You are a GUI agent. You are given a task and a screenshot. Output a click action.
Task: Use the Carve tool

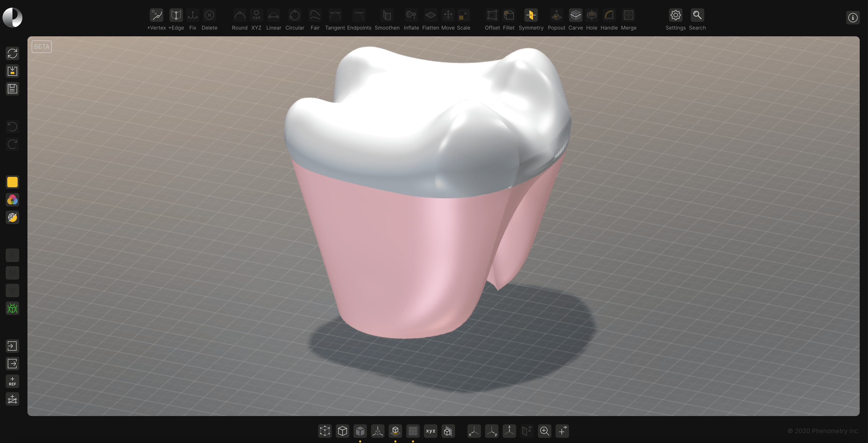click(x=575, y=15)
